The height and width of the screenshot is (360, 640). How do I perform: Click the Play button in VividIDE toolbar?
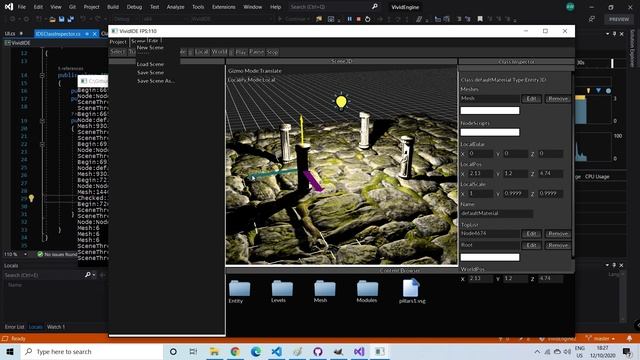[241, 52]
